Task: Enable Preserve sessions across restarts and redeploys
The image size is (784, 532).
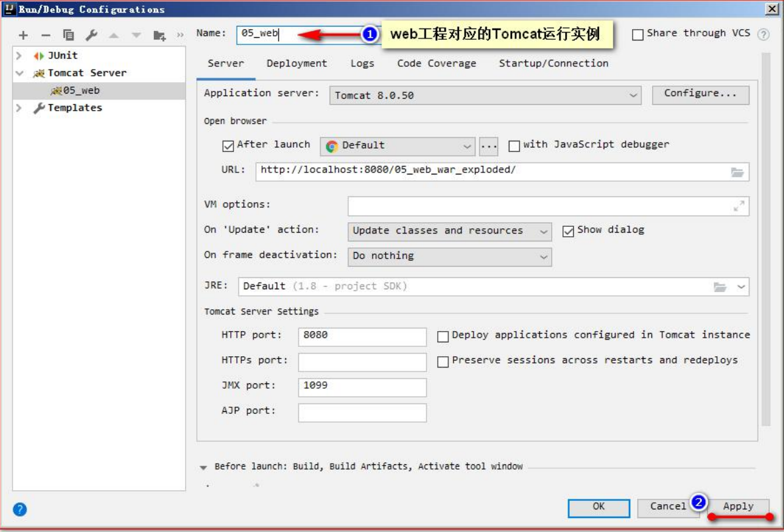Action: coord(443,362)
